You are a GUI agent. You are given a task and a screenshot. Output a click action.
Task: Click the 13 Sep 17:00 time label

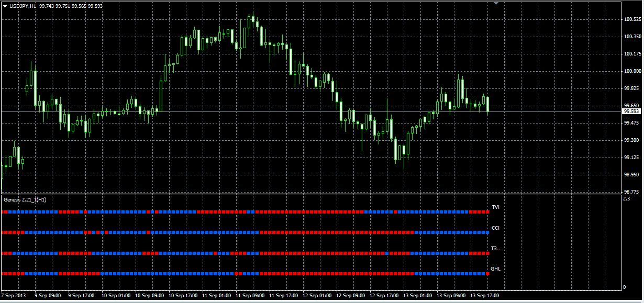[484, 296]
